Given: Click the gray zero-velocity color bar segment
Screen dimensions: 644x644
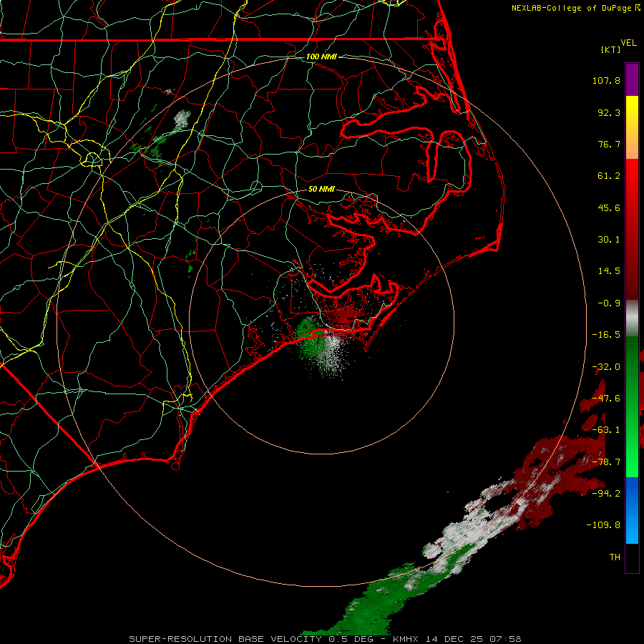Looking at the screenshot, I should (x=632, y=318).
